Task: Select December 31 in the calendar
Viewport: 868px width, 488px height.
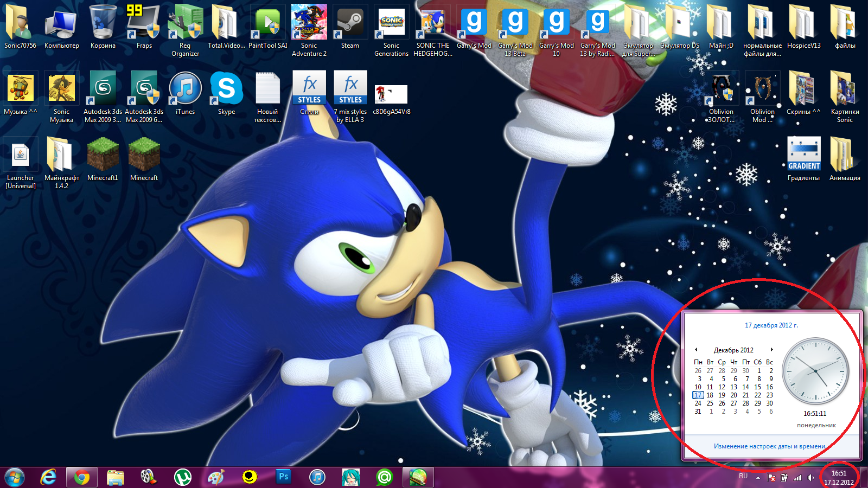Action: 698,411
